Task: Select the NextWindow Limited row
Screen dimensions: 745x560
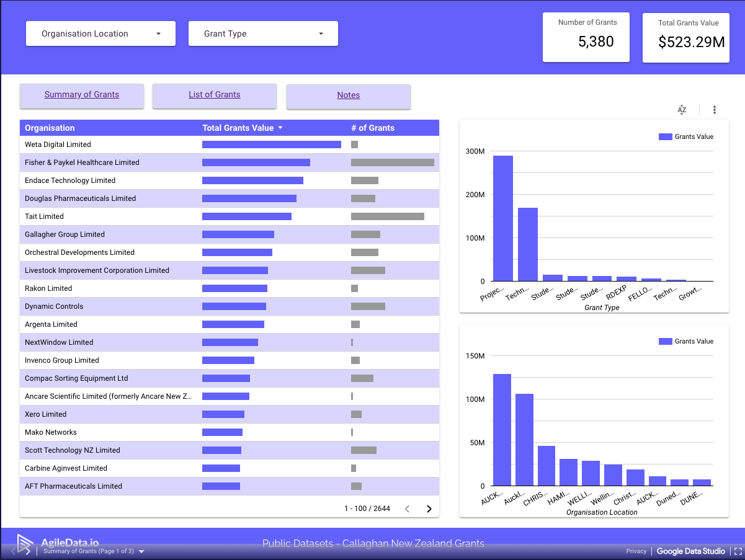Action: [x=230, y=342]
